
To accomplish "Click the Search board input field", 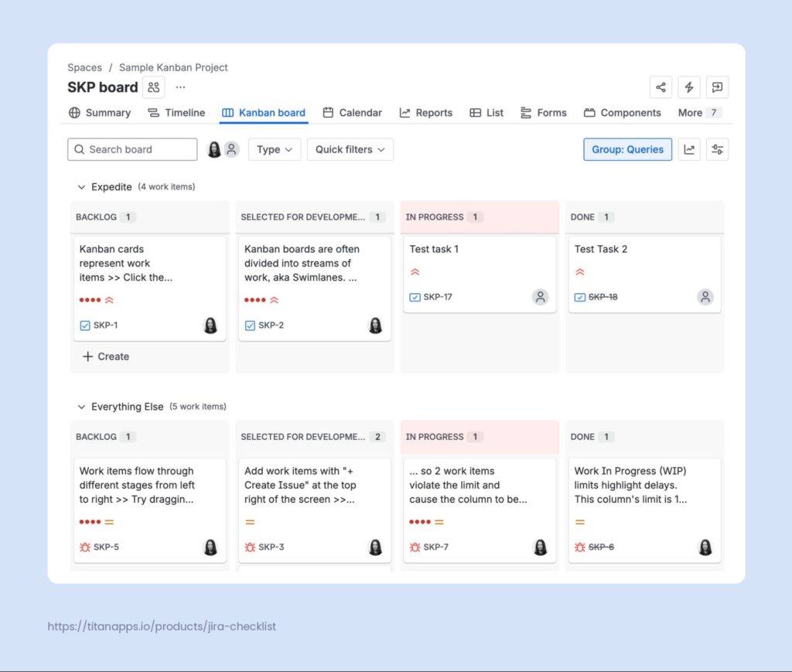I will (131, 149).
